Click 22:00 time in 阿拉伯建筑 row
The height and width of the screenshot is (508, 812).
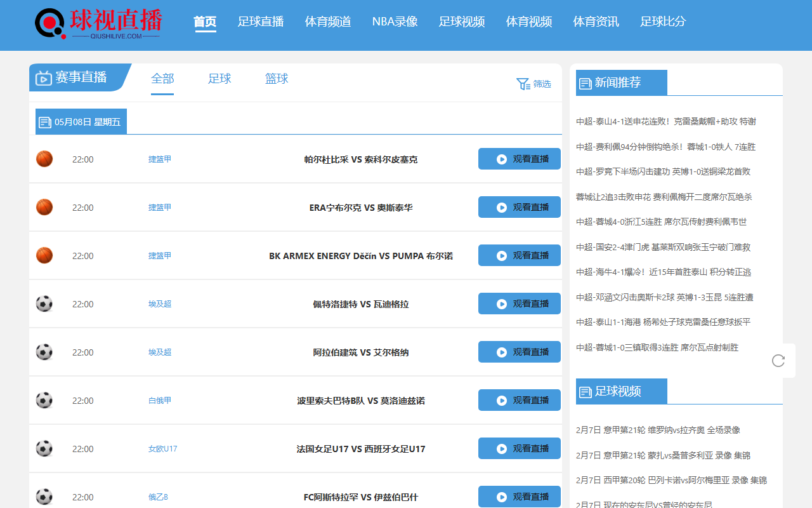(82, 352)
